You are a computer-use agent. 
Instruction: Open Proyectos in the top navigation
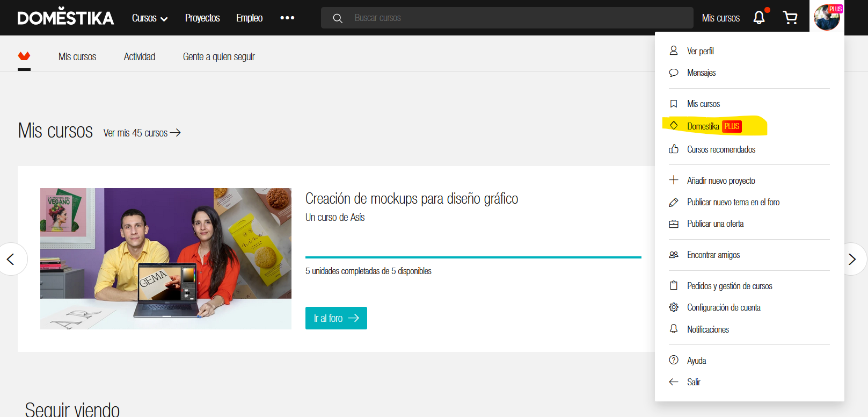click(x=202, y=18)
